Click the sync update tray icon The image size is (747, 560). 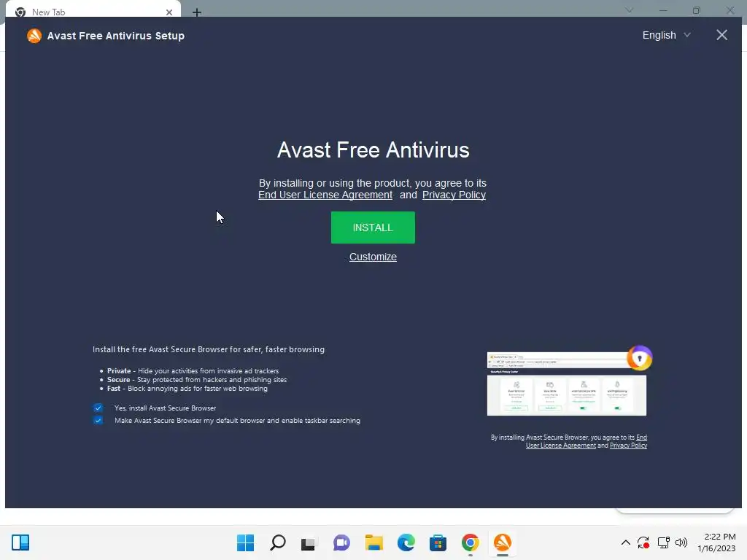(643, 542)
